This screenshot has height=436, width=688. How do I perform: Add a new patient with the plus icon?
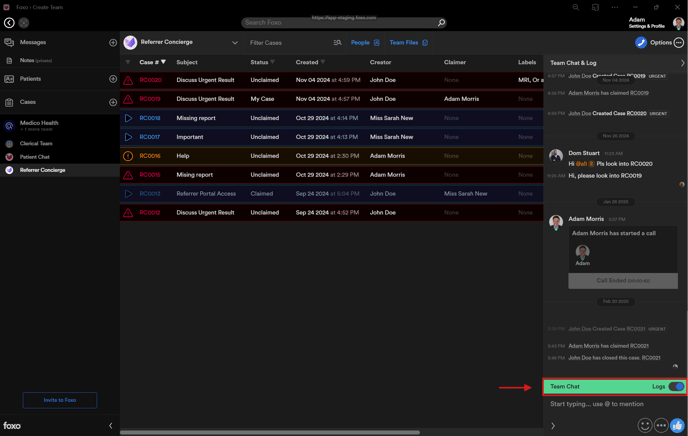click(x=113, y=79)
